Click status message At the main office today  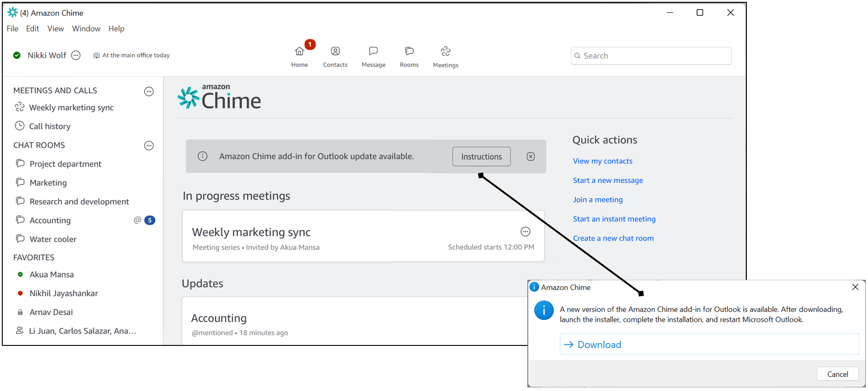pos(132,55)
